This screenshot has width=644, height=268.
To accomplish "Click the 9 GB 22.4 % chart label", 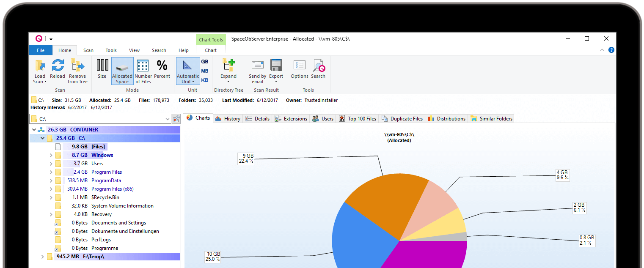I will pyautogui.click(x=246, y=159).
